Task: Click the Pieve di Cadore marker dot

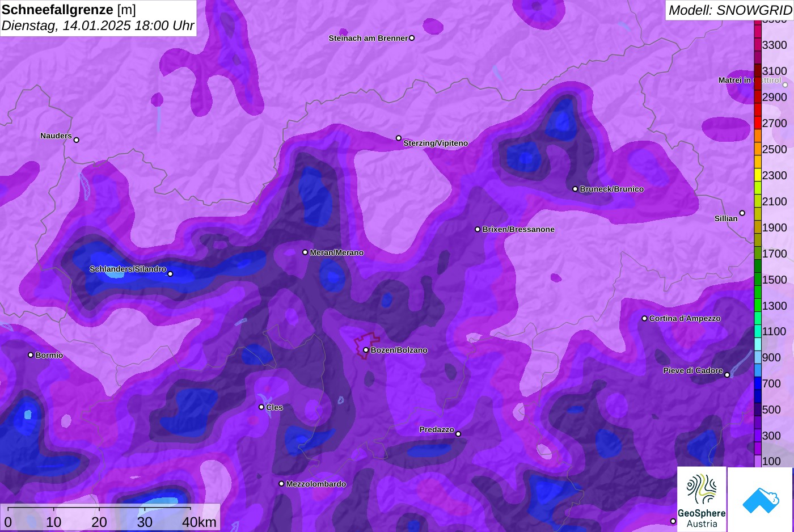Action: (727, 375)
